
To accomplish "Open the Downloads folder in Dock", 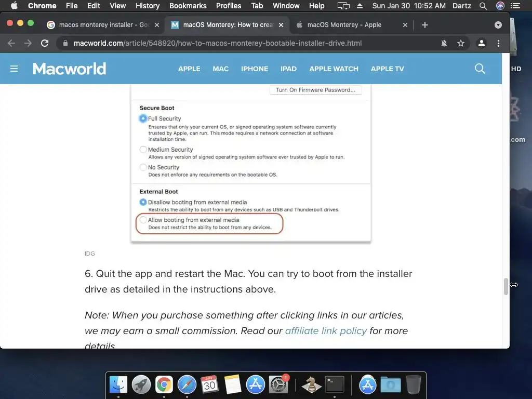I will point(390,385).
